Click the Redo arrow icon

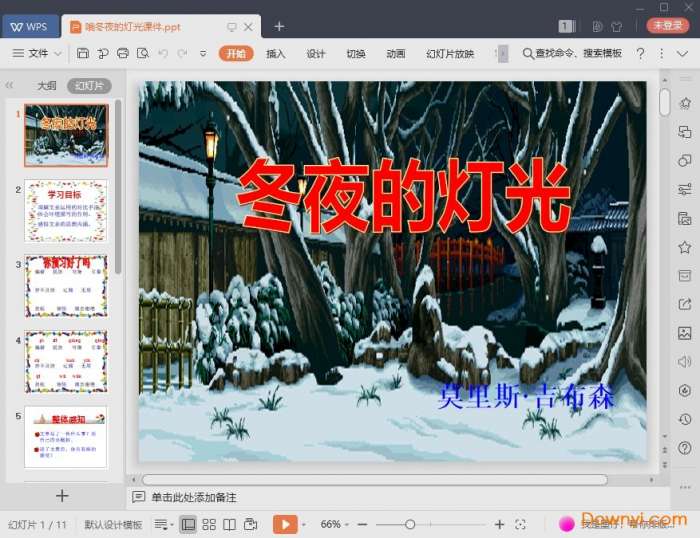182,54
